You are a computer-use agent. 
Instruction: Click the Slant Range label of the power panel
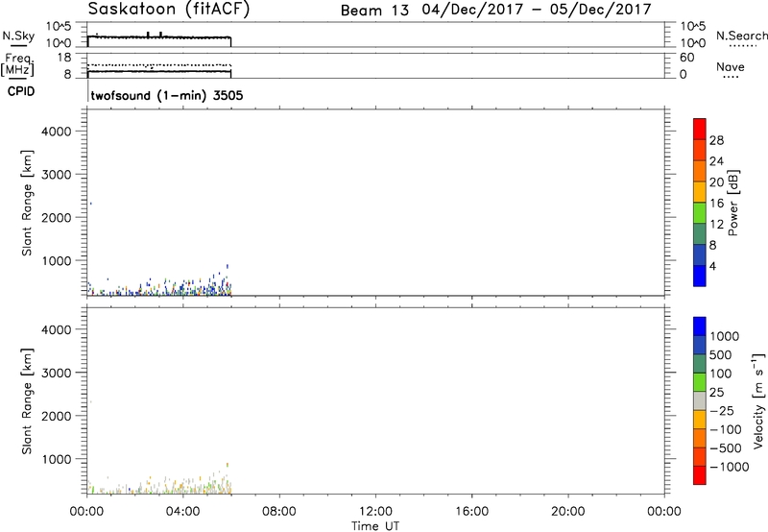click(27, 203)
